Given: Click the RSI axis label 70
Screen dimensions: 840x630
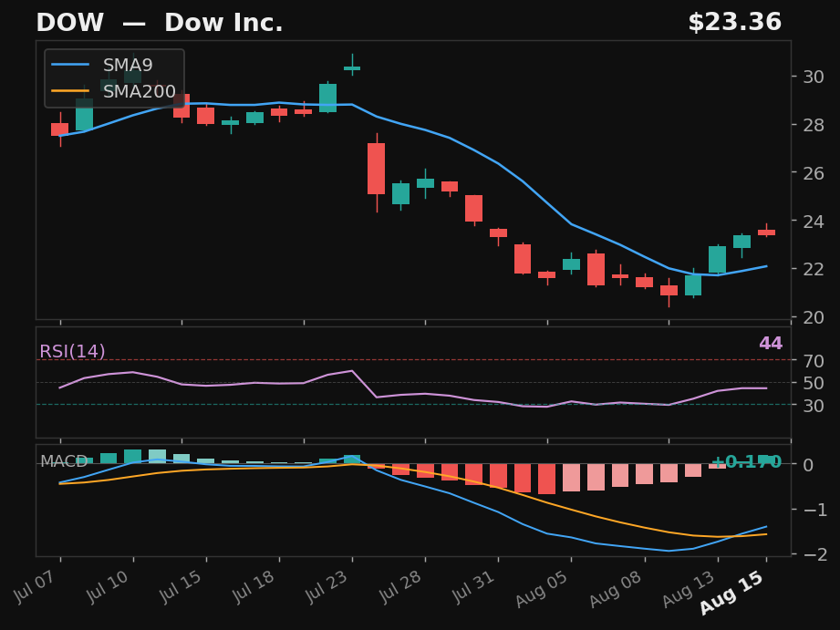Looking at the screenshot, I should pos(814,361).
